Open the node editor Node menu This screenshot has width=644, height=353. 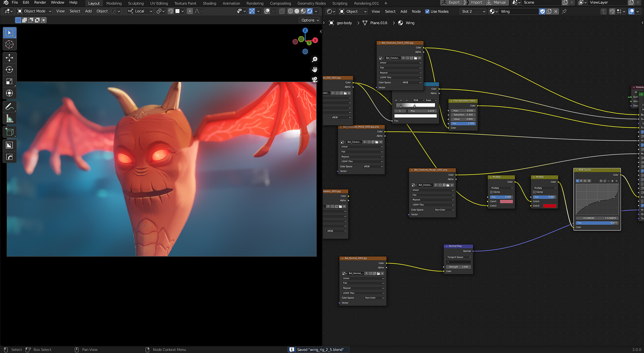[x=416, y=11]
